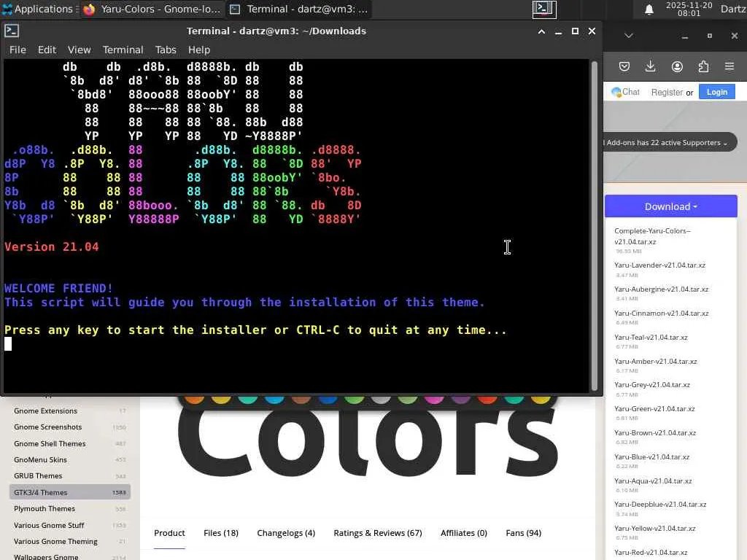The height and width of the screenshot is (560, 747).
Task: Download Yaru-Brown-v21.04.tar.xz
Action: pos(655,433)
